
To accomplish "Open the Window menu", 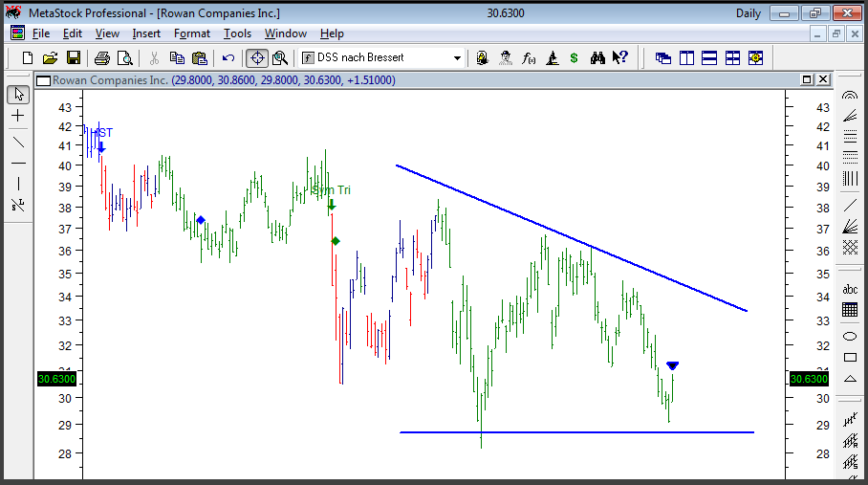I will pyautogui.click(x=285, y=33).
